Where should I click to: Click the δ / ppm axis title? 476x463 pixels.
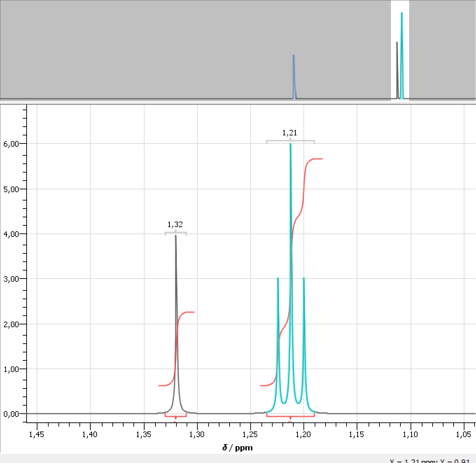tap(237, 448)
